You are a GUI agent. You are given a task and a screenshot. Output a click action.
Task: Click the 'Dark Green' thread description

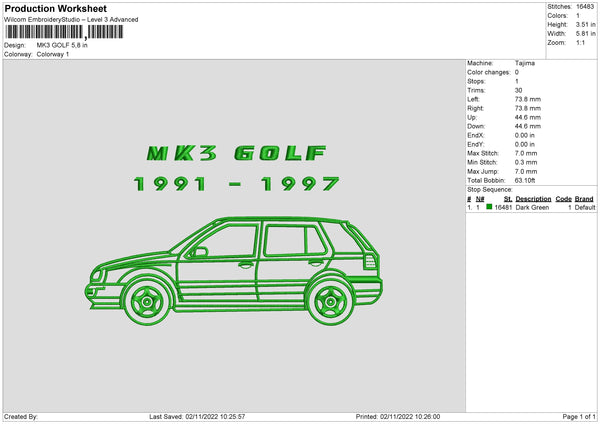click(532, 207)
